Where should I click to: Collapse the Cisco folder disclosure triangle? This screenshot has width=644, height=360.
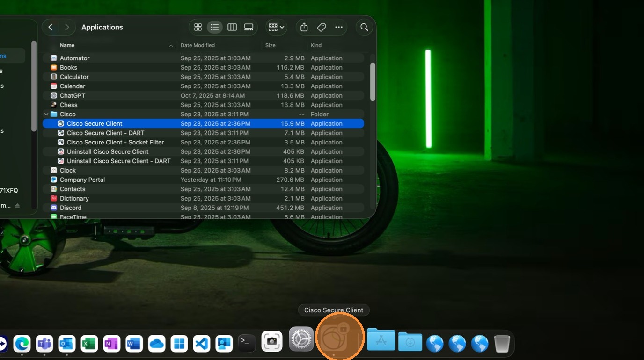[x=46, y=114]
